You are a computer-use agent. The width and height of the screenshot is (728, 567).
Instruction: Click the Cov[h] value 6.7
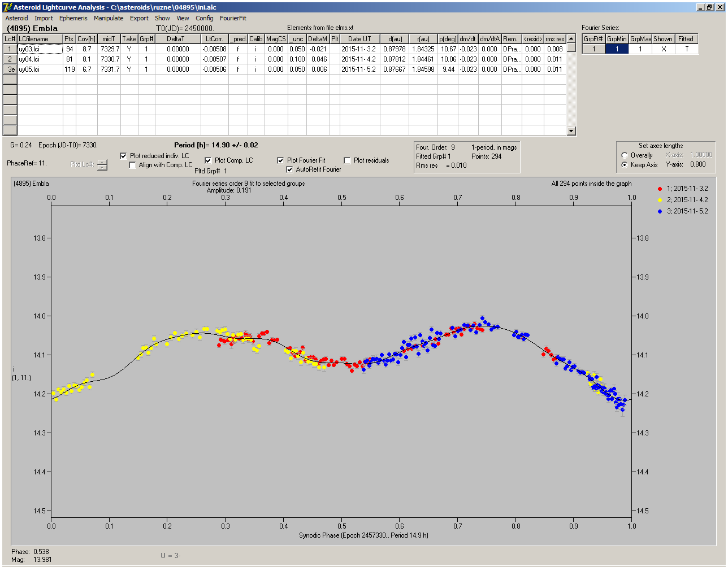coord(86,69)
